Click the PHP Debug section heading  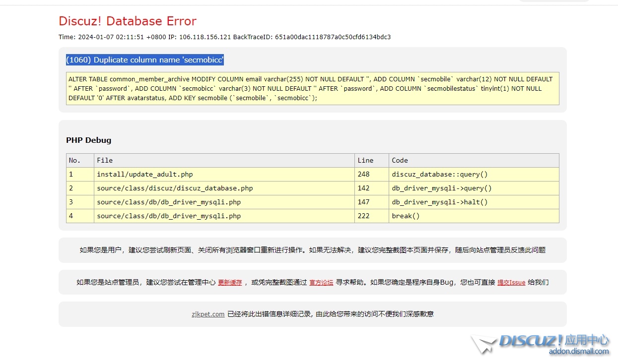click(x=89, y=140)
